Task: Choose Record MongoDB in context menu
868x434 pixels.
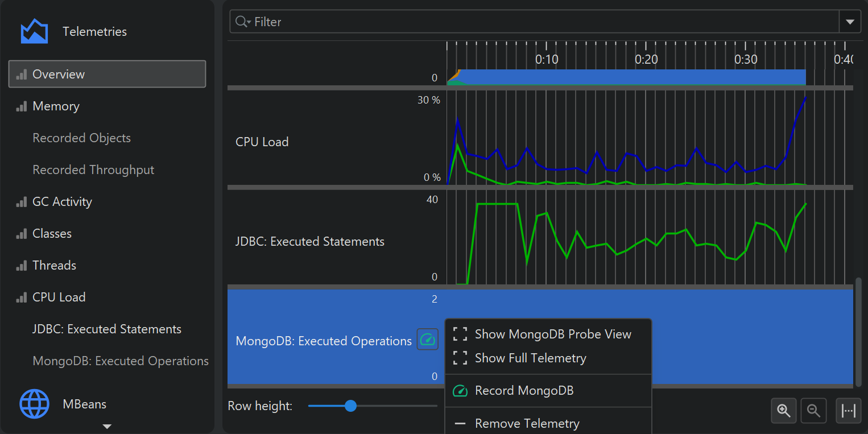Action: tap(524, 390)
